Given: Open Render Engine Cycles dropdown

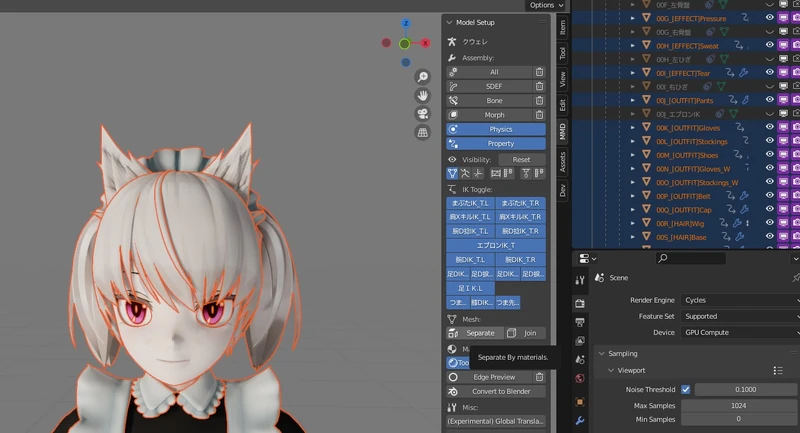Looking at the screenshot, I should [740, 300].
